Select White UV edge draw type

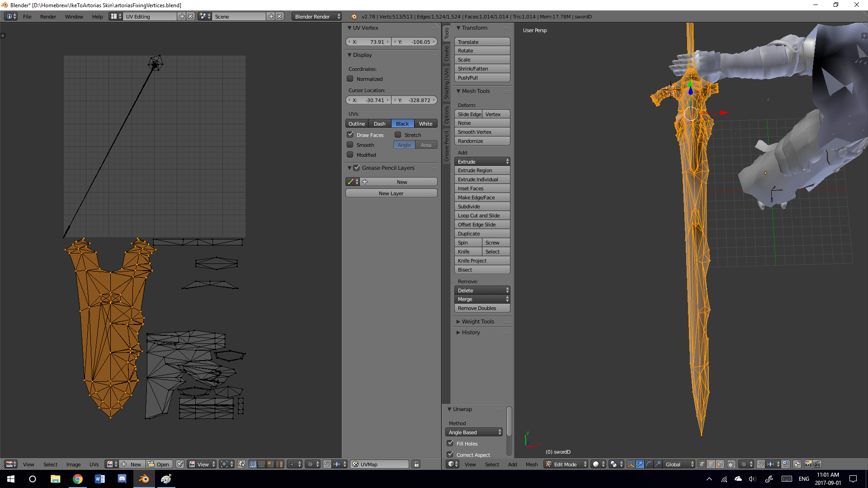click(x=425, y=123)
